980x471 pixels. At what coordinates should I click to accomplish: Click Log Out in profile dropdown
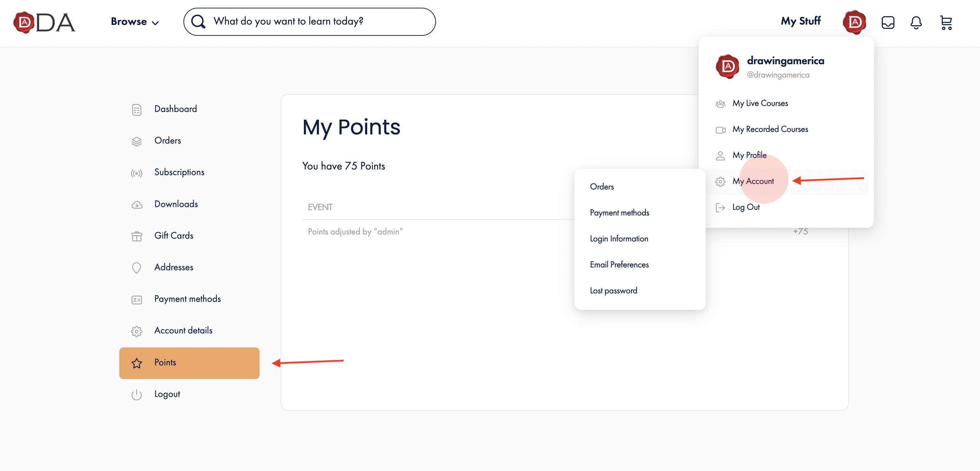coord(746,207)
